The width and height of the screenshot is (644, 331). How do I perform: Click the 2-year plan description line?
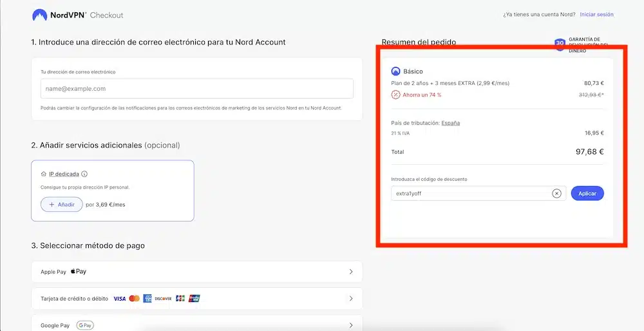tap(451, 83)
